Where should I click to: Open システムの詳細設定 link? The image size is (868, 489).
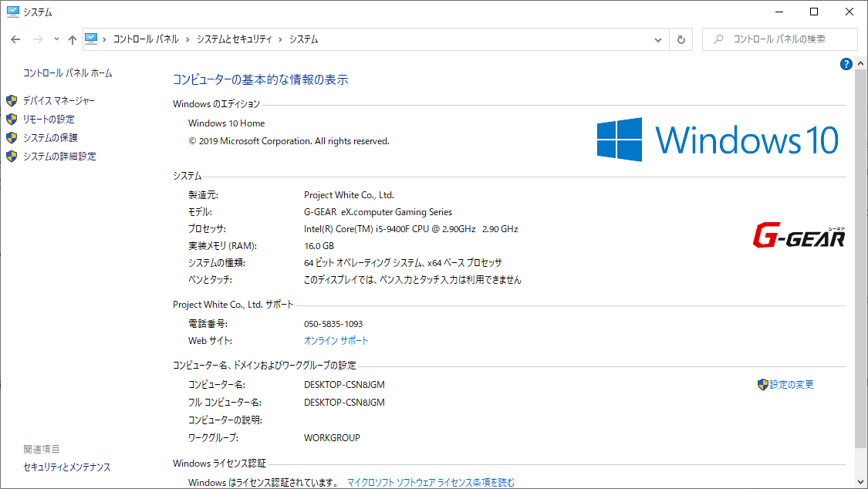(59, 157)
